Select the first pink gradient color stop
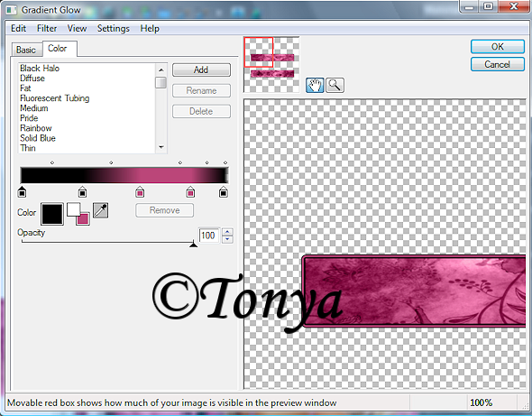 (x=140, y=191)
